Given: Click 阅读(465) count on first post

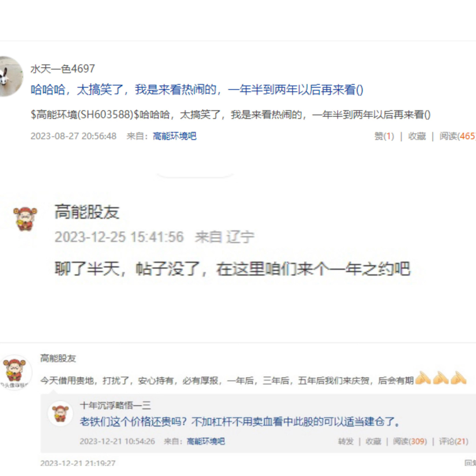Looking at the screenshot, I should pyautogui.click(x=457, y=136).
